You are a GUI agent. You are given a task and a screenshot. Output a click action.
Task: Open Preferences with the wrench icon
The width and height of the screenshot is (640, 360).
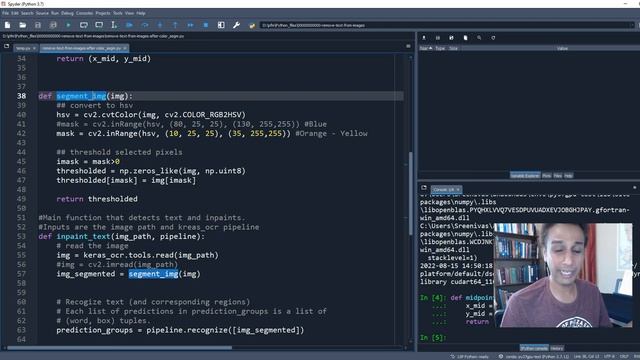pyautogui.click(x=236, y=25)
